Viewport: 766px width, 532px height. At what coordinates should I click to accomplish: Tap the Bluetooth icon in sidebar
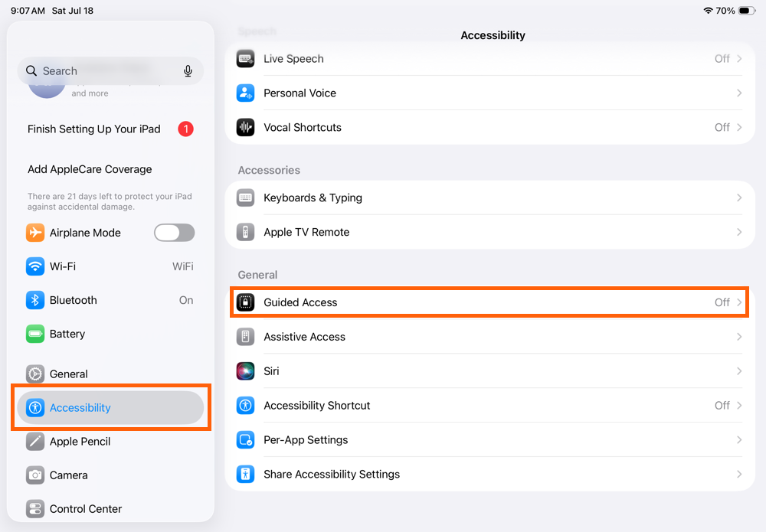pos(35,300)
